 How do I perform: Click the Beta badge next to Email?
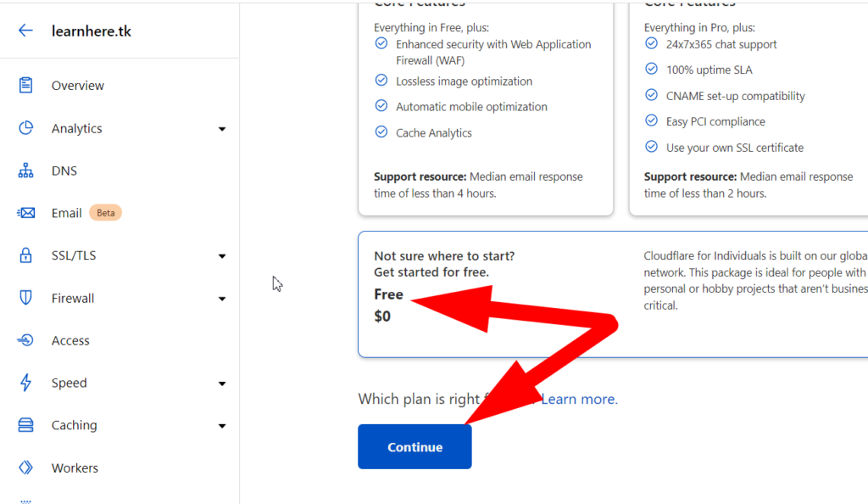tap(105, 213)
